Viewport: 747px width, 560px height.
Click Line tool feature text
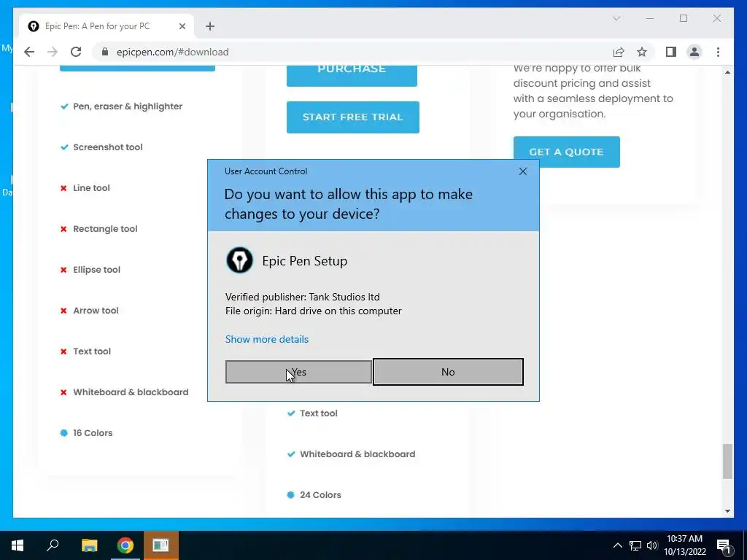(91, 188)
